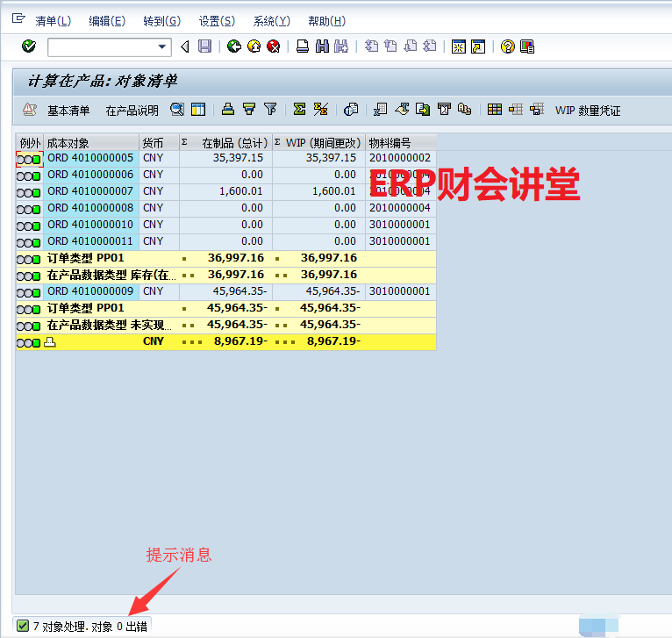
Task: Click the 基本清单 button
Action: (x=68, y=111)
